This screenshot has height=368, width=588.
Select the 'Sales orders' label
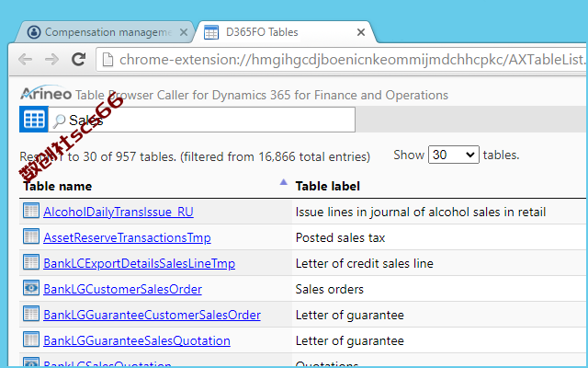pyautogui.click(x=329, y=289)
